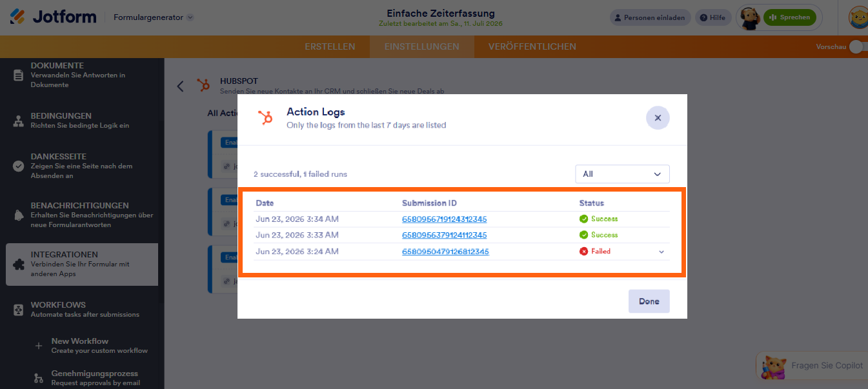Expand the Failed log row chevron
The height and width of the screenshot is (389, 868).
click(x=661, y=252)
